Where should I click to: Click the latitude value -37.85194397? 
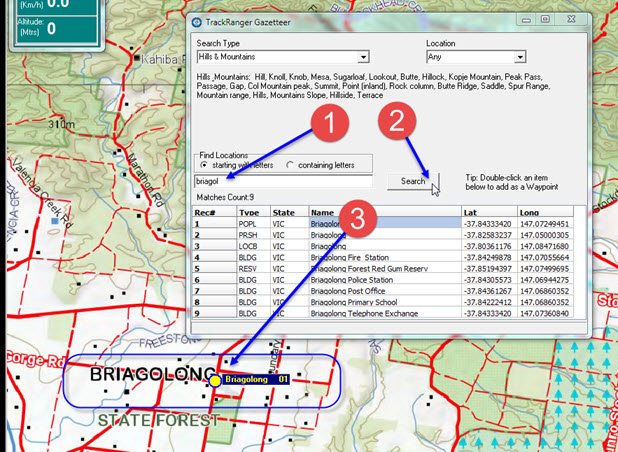[x=488, y=269]
